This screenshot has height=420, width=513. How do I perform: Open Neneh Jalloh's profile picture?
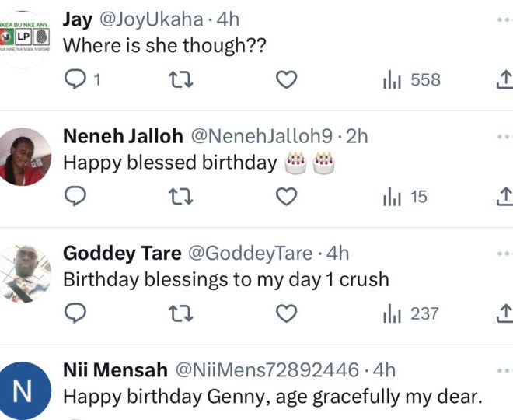24,156
